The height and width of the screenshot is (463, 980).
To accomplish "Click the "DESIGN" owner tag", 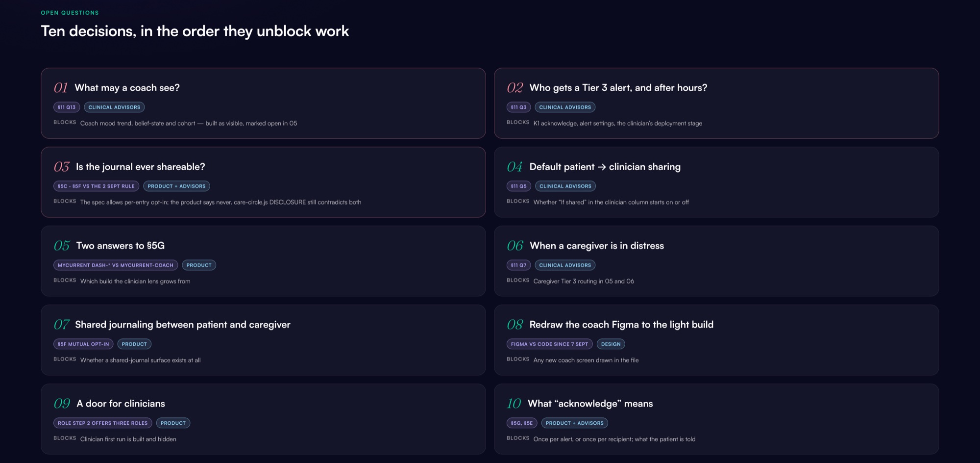I will 611,344.
